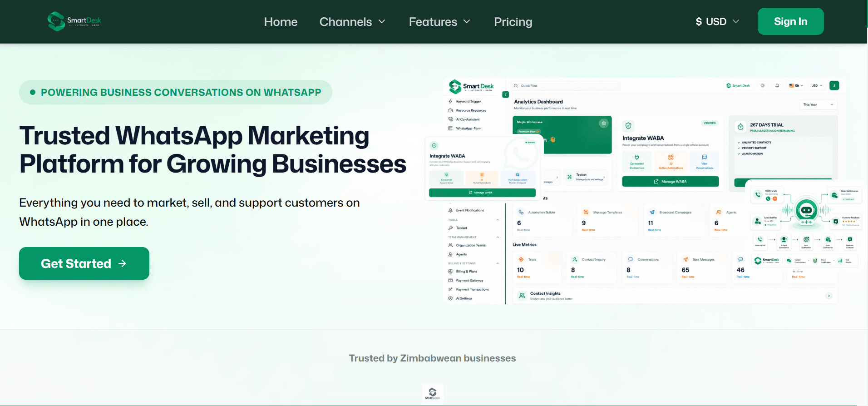The image size is (868, 406).
Task: Open the This Year period dropdown
Action: coord(819,105)
